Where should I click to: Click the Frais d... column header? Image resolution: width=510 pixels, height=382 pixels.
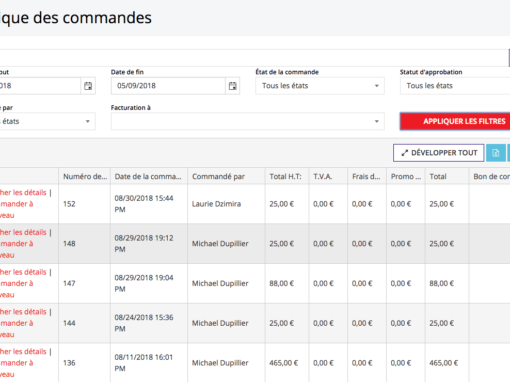tap(367, 176)
